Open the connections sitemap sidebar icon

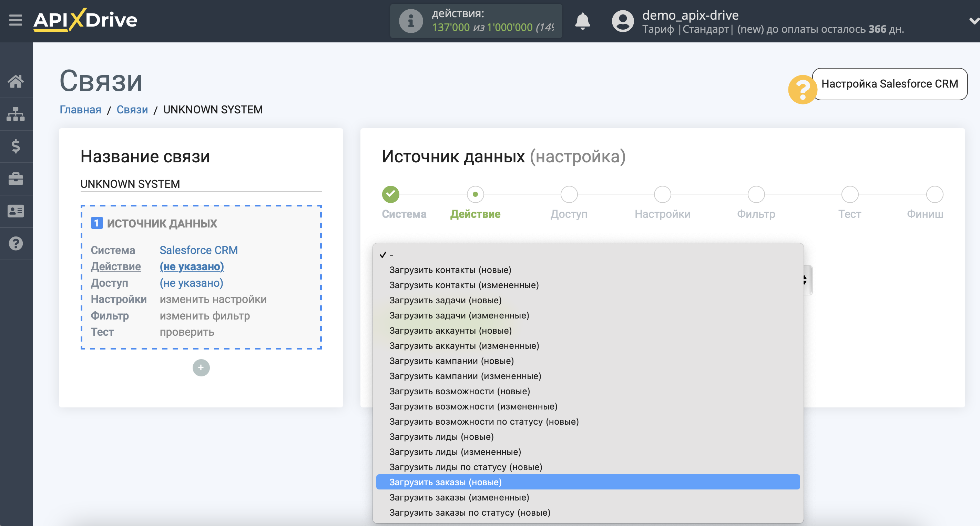pos(16,114)
